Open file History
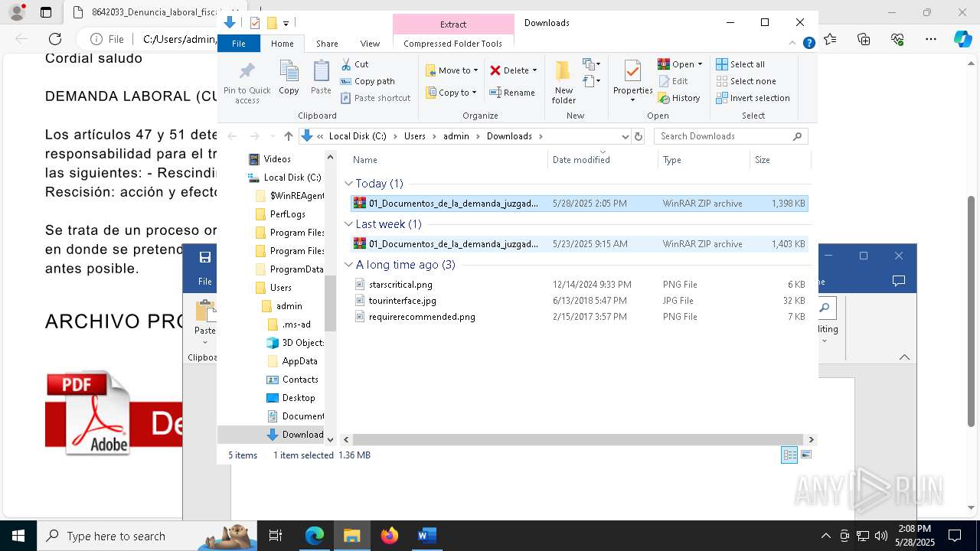This screenshot has width=980, height=551. coord(679,98)
